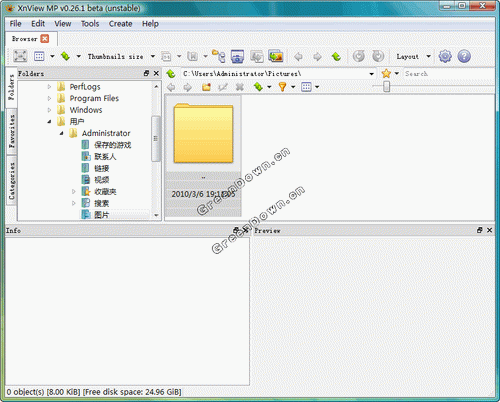Open the address path history dropdown
This screenshot has width=500, height=402.
tap(372, 74)
